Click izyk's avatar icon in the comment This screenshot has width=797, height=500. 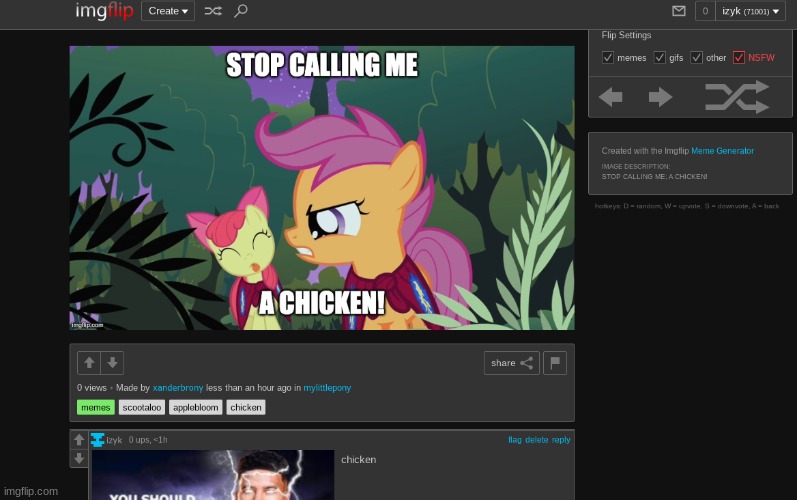[x=98, y=440]
